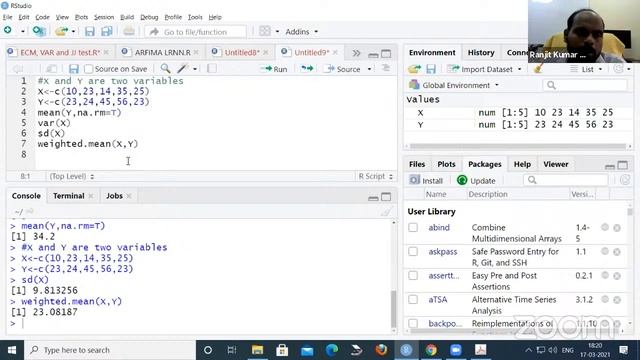Open the Code menu
Viewport: 640px width, 360px height.
[x=42, y=17]
